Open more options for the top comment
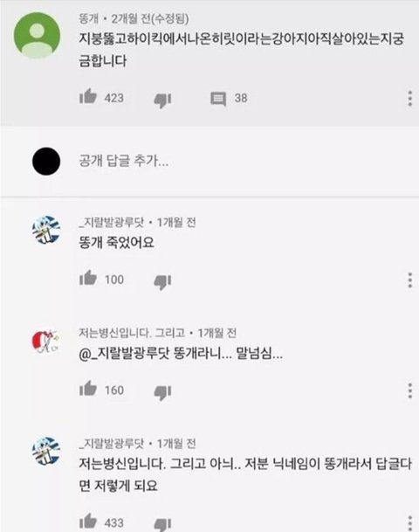This screenshot has width=419, height=532. (410, 99)
